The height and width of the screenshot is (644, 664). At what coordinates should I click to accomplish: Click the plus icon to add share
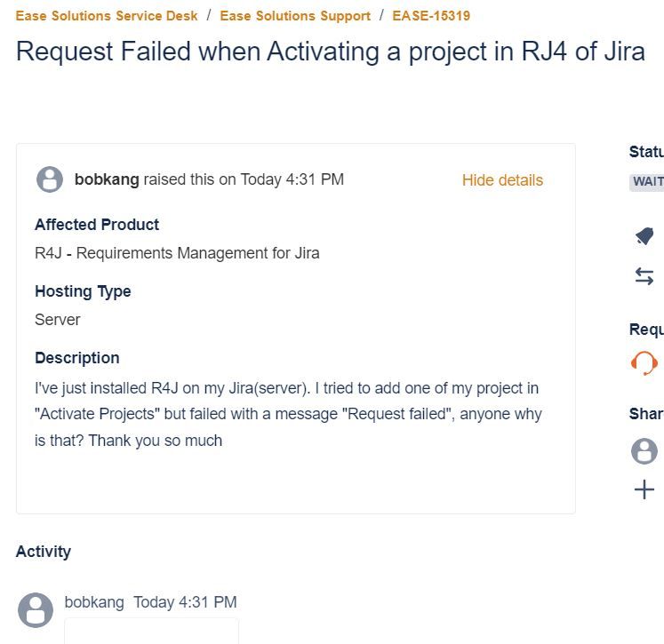pos(644,489)
